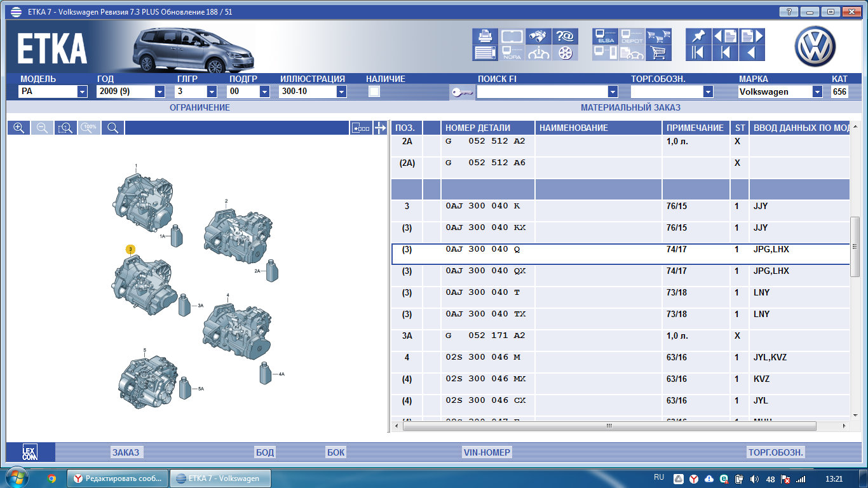Click the wheel rim accessories icon
The width and height of the screenshot is (868, 488).
[565, 53]
